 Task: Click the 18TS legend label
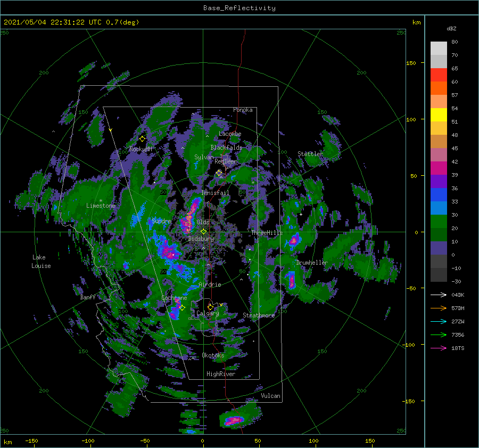[458, 348]
